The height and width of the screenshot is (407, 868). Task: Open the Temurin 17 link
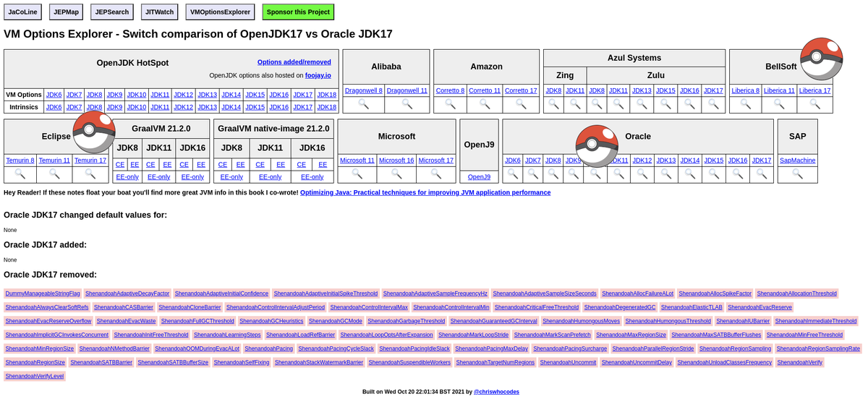[x=90, y=160]
